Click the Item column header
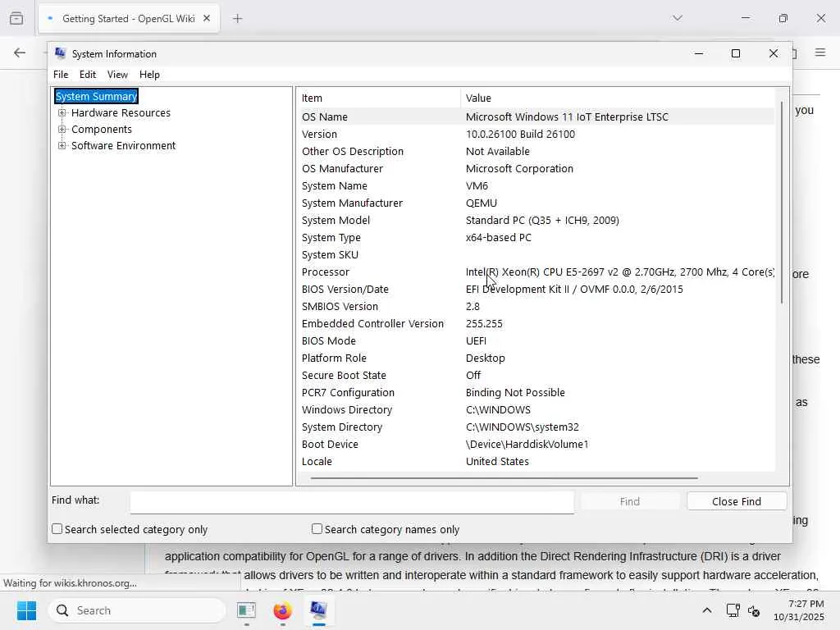Screen dimensions: 840x630 pos(378,98)
